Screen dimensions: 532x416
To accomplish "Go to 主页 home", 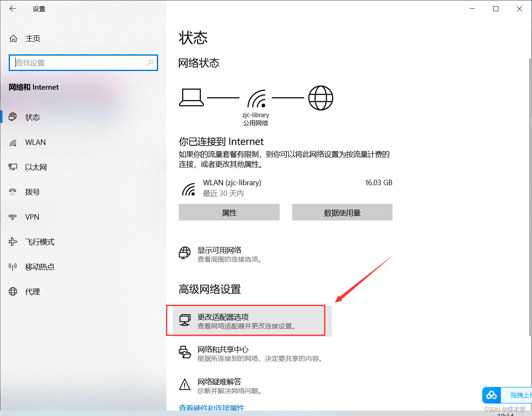I will click(x=83, y=39).
